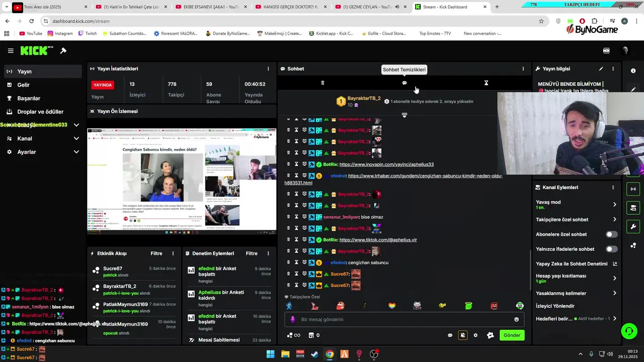Open Takipçilere özel sohbet options
The image size is (644, 362).
615,219
